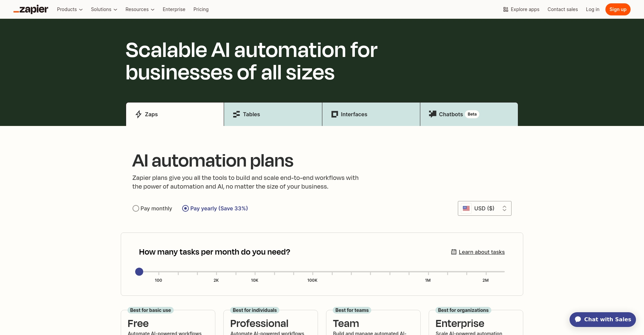The width and height of the screenshot is (644, 335).
Task: Click the Explore apps grid icon
Action: pyautogui.click(x=506, y=9)
